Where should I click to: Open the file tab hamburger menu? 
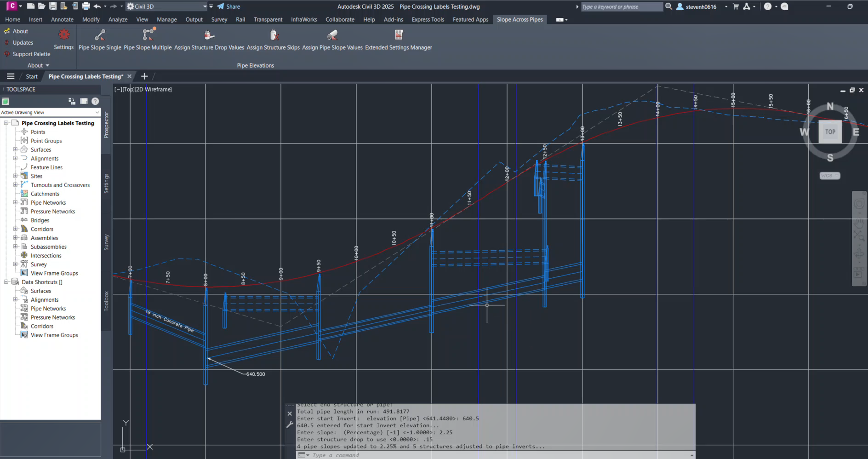tap(11, 76)
